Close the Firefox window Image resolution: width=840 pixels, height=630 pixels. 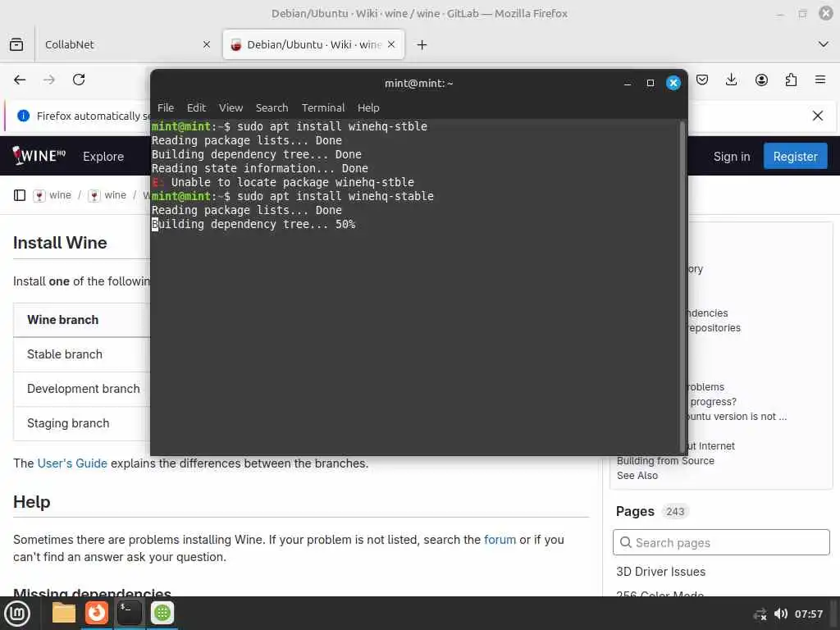pyautogui.click(x=826, y=13)
